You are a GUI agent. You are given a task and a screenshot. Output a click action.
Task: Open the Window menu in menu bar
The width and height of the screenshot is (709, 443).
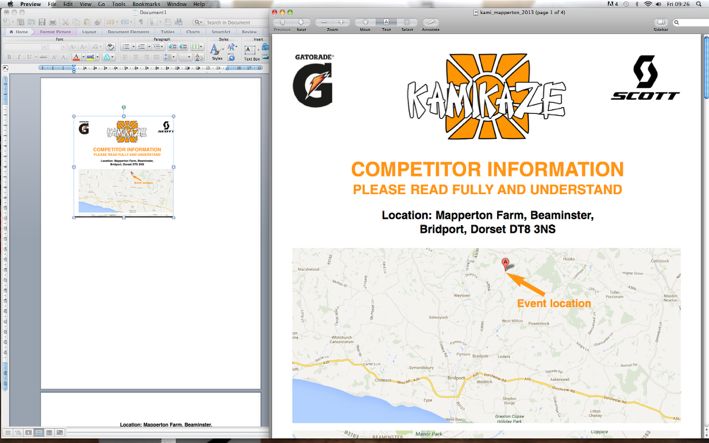177,4
